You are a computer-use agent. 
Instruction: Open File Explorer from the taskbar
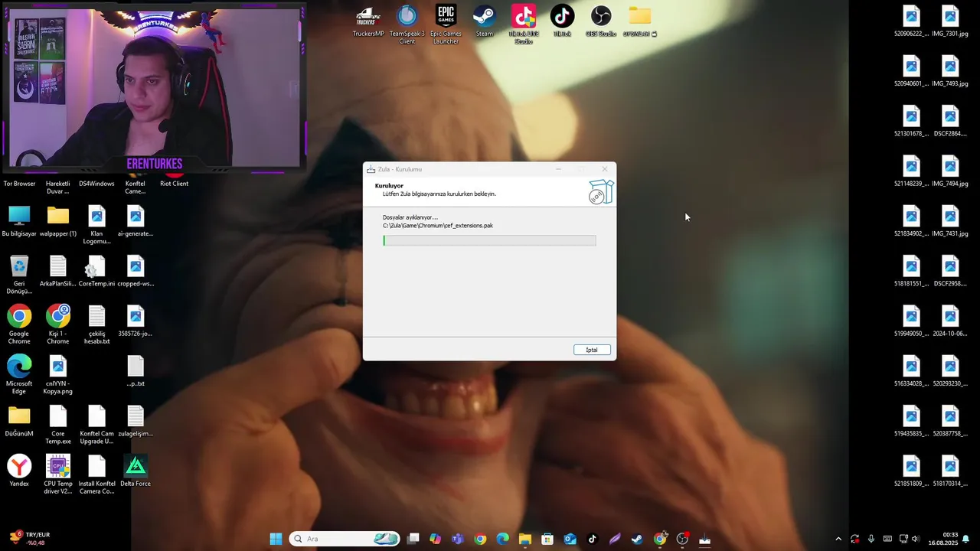pos(525,539)
